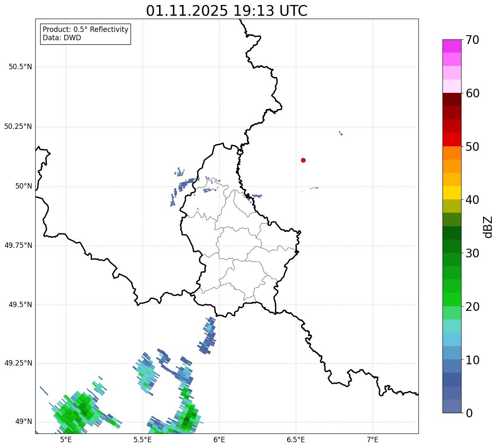
Task: Click the dBZ colorbar axis label
Action: [488, 226]
